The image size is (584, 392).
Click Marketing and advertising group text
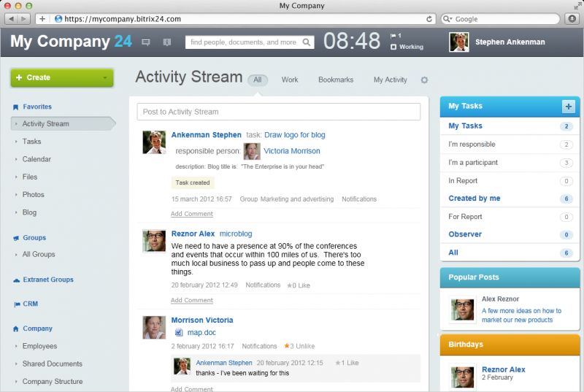click(x=297, y=199)
